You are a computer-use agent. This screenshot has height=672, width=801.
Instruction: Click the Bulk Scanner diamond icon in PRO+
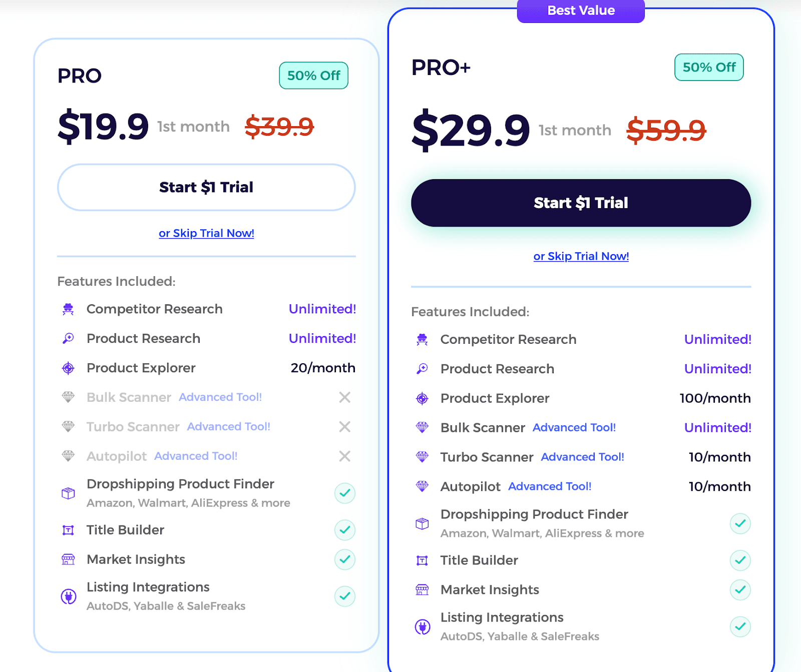click(x=423, y=427)
